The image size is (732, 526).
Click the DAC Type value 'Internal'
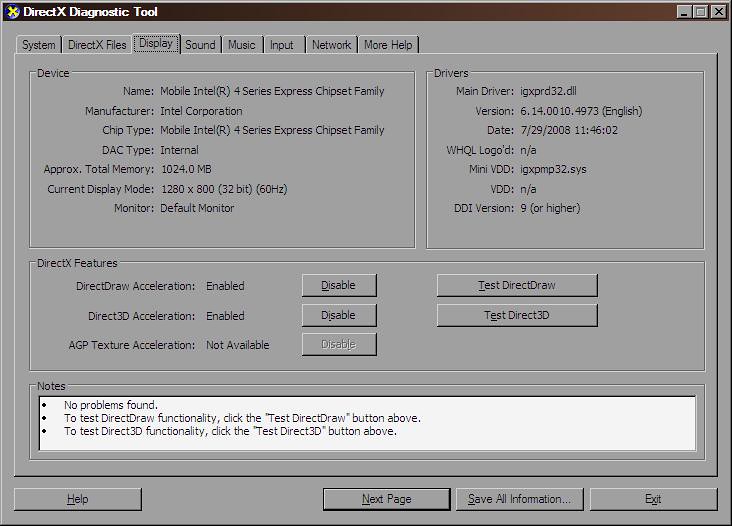click(179, 150)
